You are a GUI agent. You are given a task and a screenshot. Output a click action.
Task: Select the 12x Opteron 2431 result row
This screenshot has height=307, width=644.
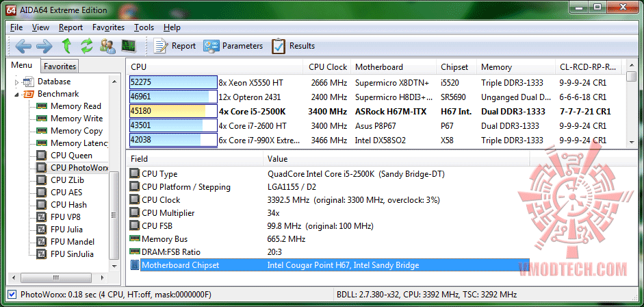(376, 97)
